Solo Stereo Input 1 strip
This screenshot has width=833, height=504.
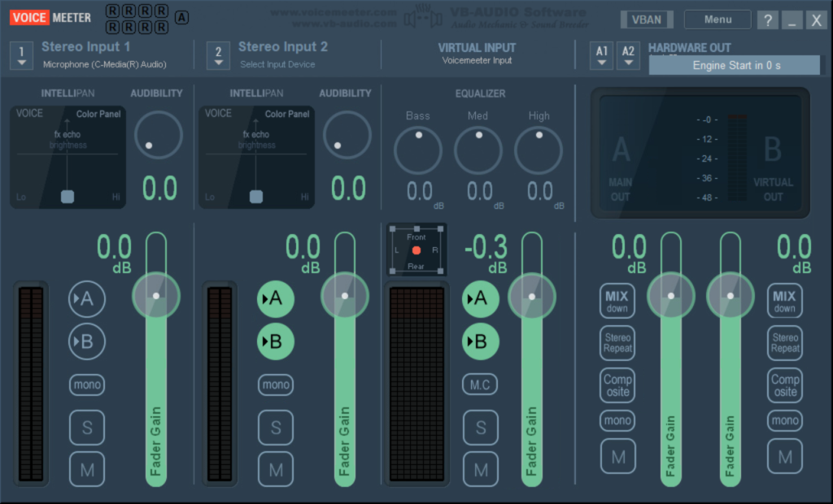pyautogui.click(x=87, y=428)
